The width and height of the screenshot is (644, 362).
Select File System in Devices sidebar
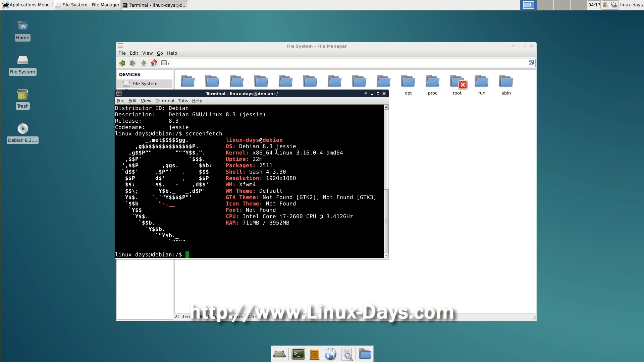point(145,84)
